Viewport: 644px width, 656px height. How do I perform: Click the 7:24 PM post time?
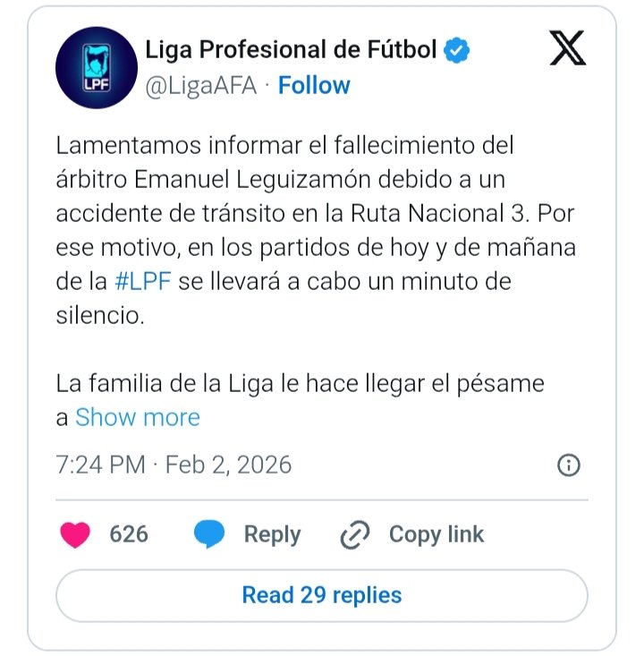pyautogui.click(x=99, y=465)
